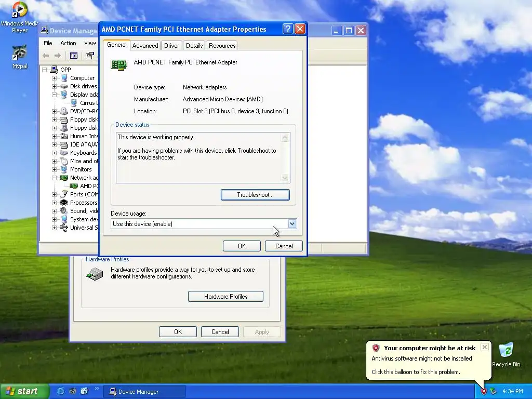
Task: Click the network adapter card icon in properties
Action: pyautogui.click(x=119, y=64)
